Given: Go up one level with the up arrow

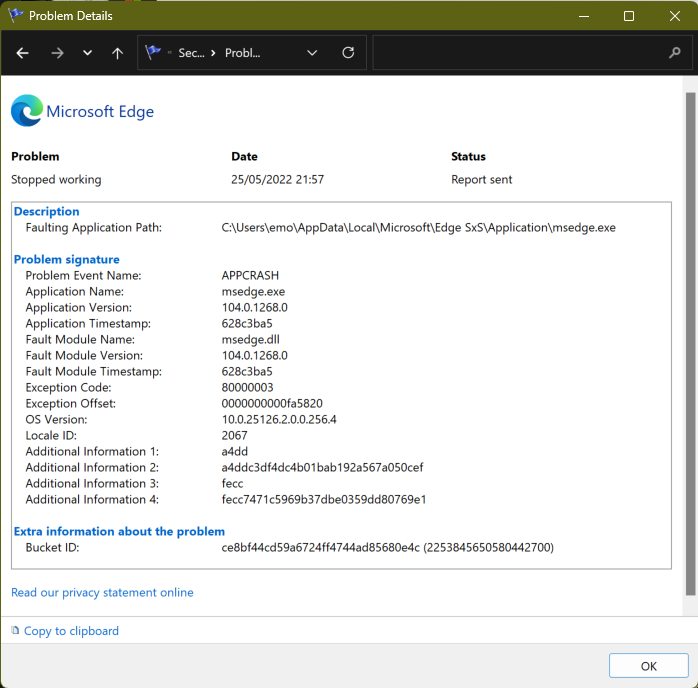Looking at the screenshot, I should tap(117, 53).
